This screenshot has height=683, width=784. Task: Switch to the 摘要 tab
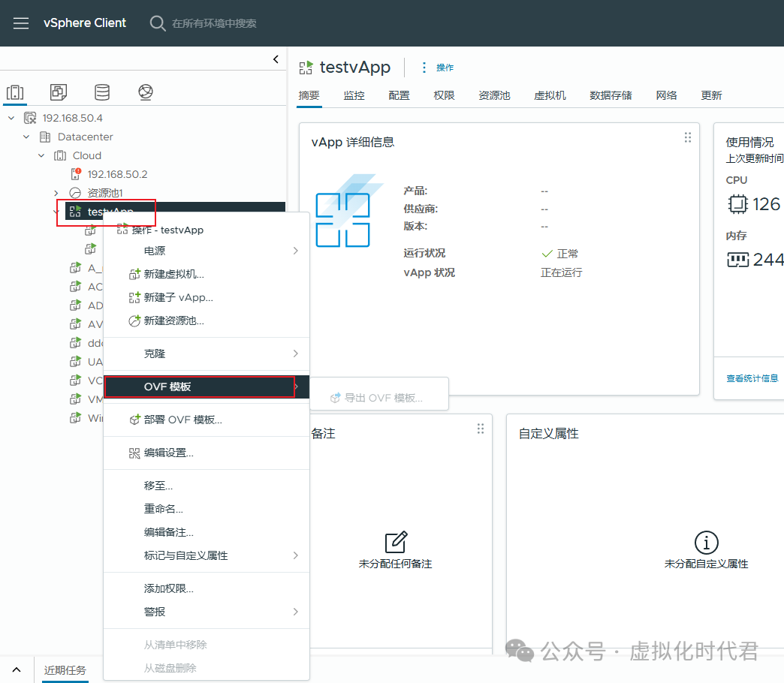(309, 95)
